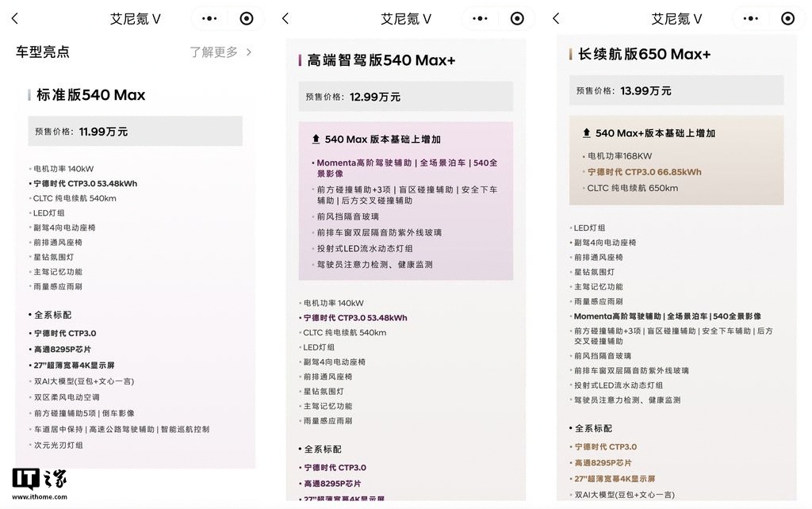This screenshot has width=812, height=509.
Task: Tap back arrow in first panel
Action: [14, 19]
